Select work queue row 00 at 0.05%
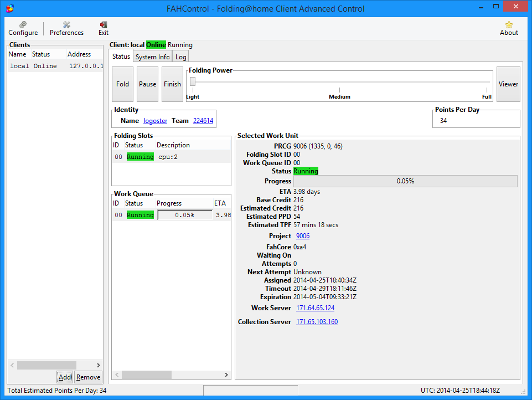 point(172,215)
